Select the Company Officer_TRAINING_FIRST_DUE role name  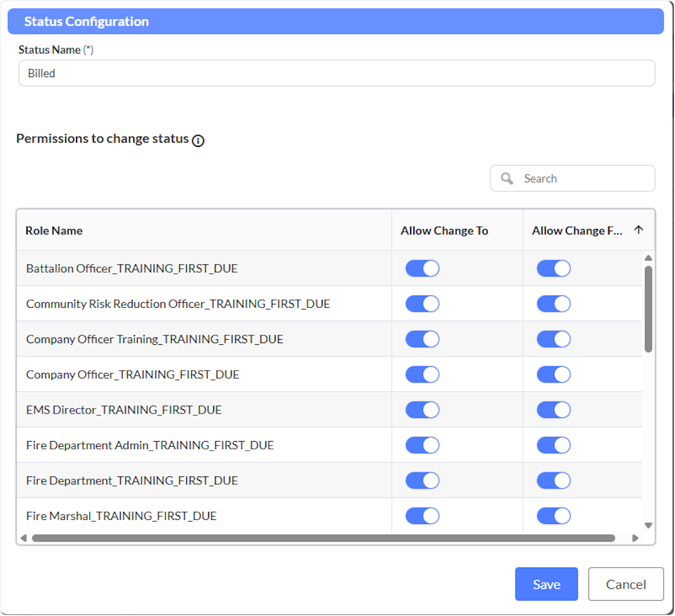[133, 375]
